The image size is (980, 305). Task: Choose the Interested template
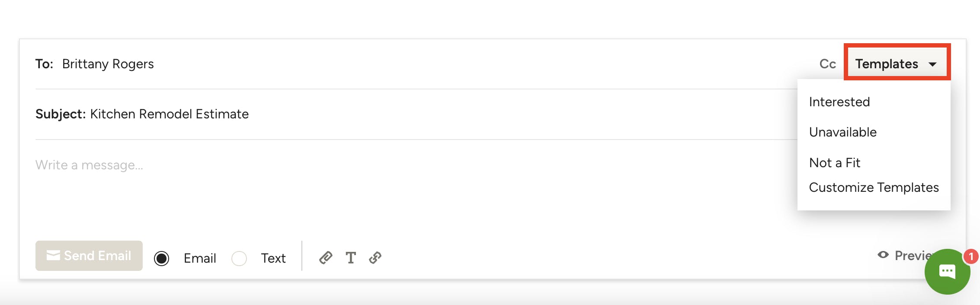pos(839,102)
